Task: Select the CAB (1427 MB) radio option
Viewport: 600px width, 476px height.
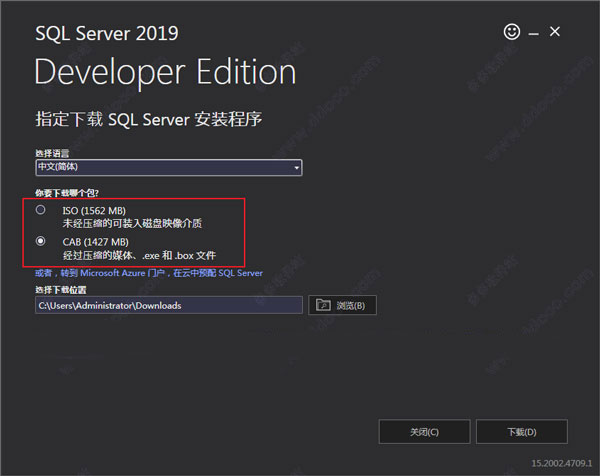Action: click(41, 241)
